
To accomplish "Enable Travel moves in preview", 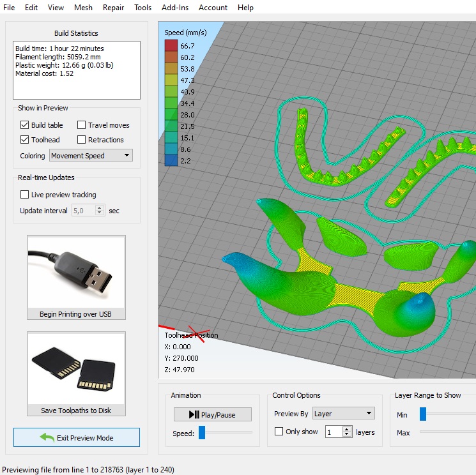I will (x=81, y=125).
